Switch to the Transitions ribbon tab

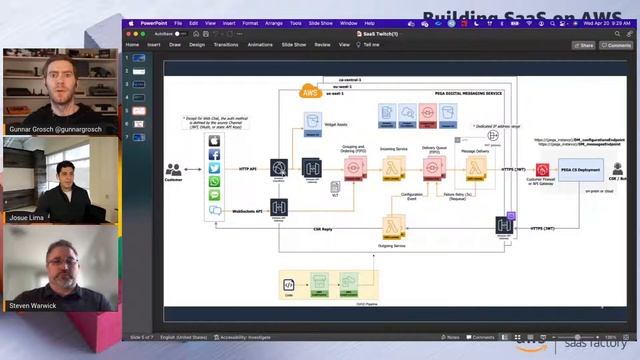[226, 44]
